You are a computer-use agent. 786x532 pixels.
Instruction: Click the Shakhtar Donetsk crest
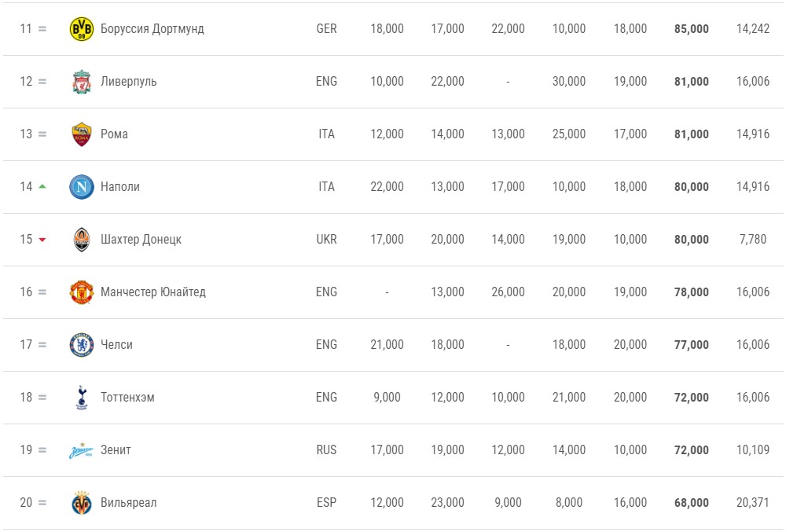(81, 239)
